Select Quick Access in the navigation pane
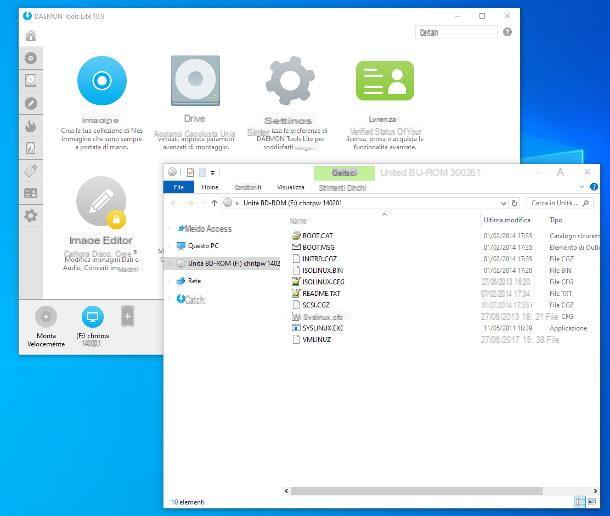The height and width of the screenshot is (516, 610). pyautogui.click(x=205, y=228)
